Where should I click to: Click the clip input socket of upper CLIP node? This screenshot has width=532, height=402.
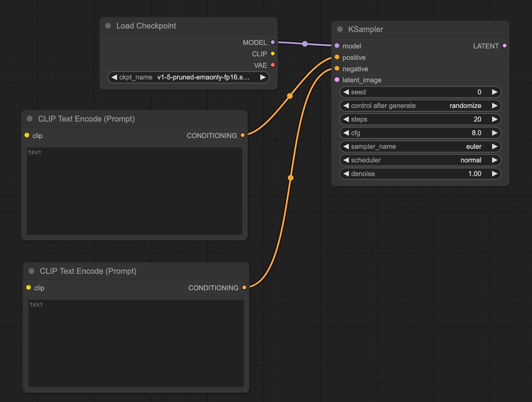coord(27,135)
